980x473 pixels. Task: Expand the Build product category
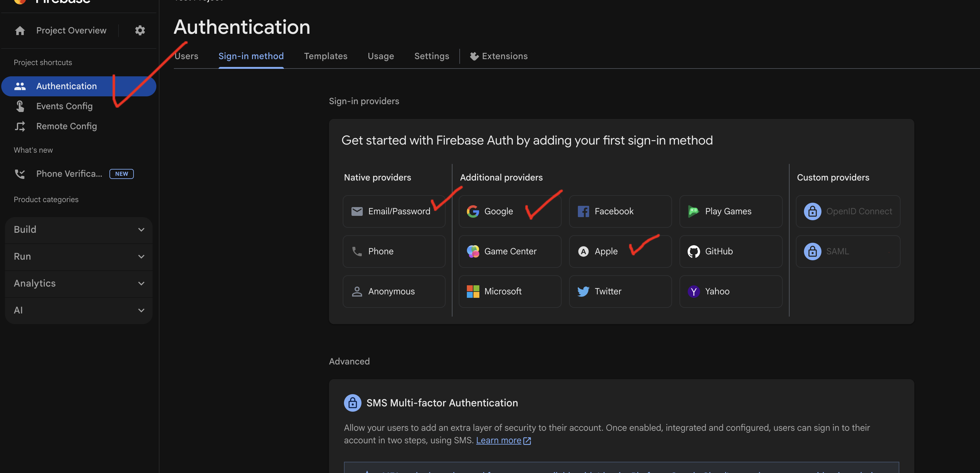79,229
